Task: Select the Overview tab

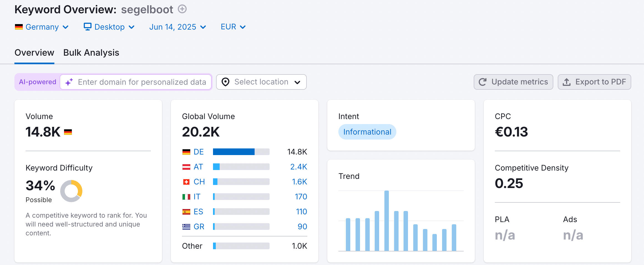Action: (x=34, y=53)
